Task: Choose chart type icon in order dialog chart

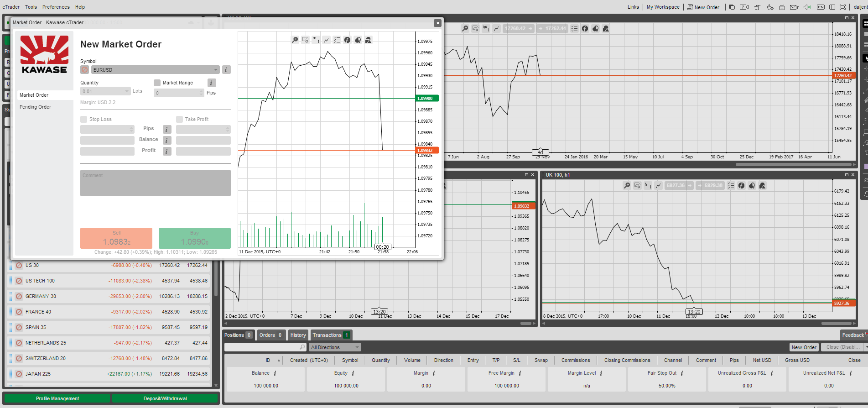Action: click(327, 40)
